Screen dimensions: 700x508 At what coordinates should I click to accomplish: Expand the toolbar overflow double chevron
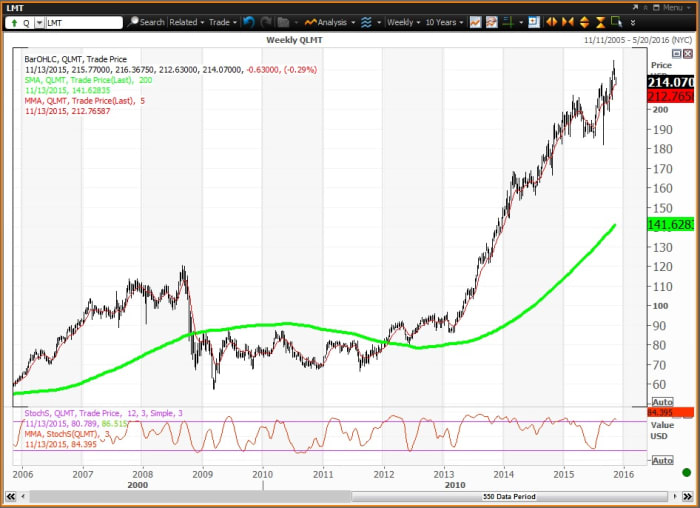pyautogui.click(x=633, y=22)
